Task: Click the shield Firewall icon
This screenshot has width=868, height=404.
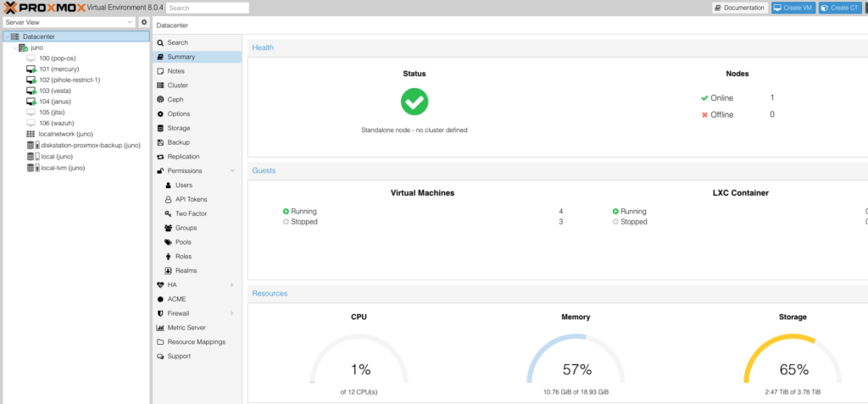Action: 160,313
